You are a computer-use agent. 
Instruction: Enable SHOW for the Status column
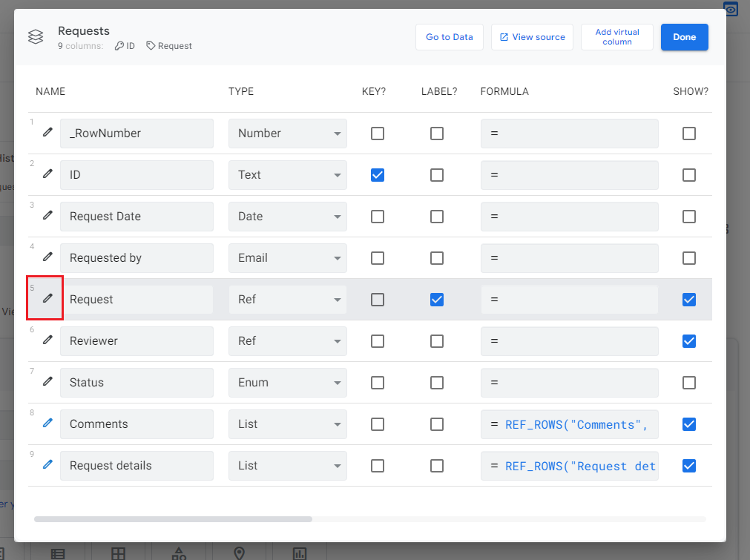(688, 383)
